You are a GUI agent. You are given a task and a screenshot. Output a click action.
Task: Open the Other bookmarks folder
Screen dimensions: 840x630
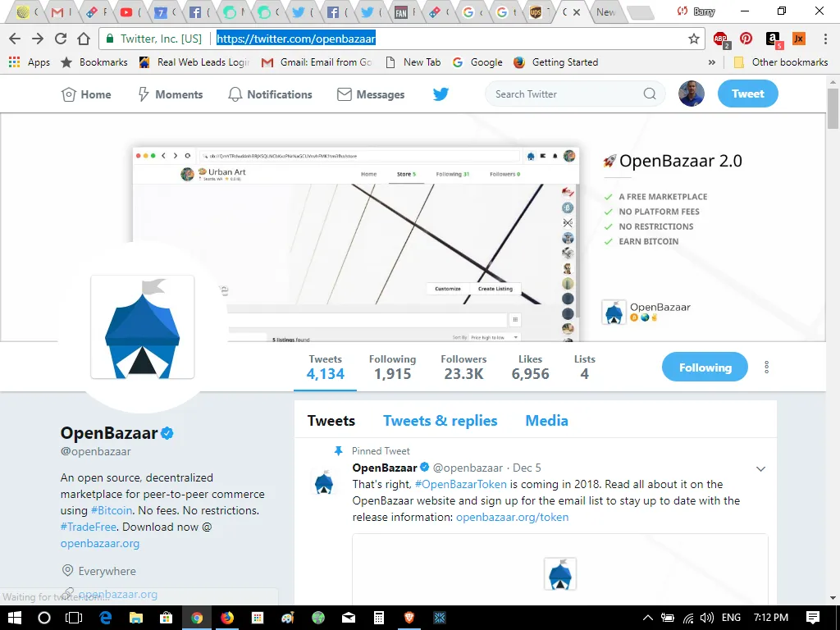(x=781, y=62)
